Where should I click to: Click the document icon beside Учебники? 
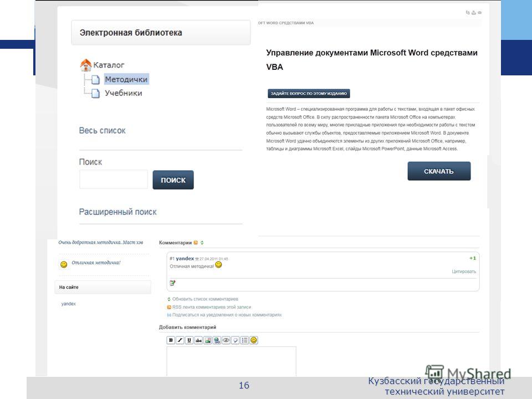(x=96, y=93)
